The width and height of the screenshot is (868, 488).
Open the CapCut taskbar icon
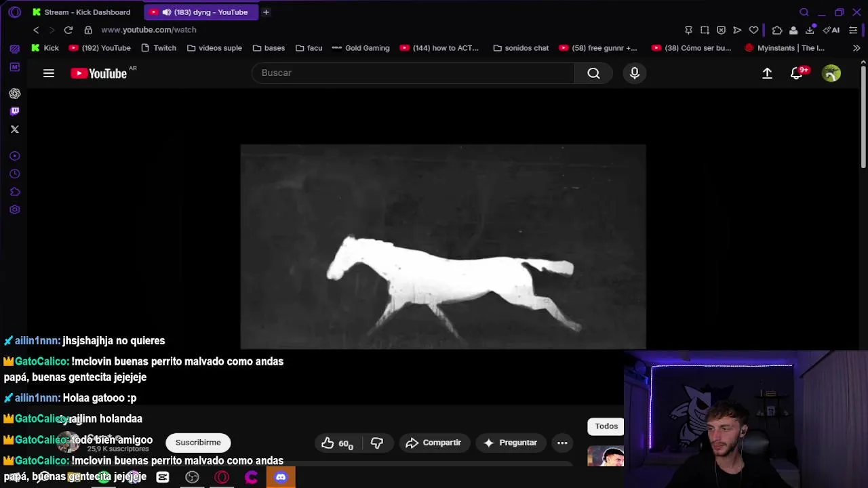tap(163, 477)
